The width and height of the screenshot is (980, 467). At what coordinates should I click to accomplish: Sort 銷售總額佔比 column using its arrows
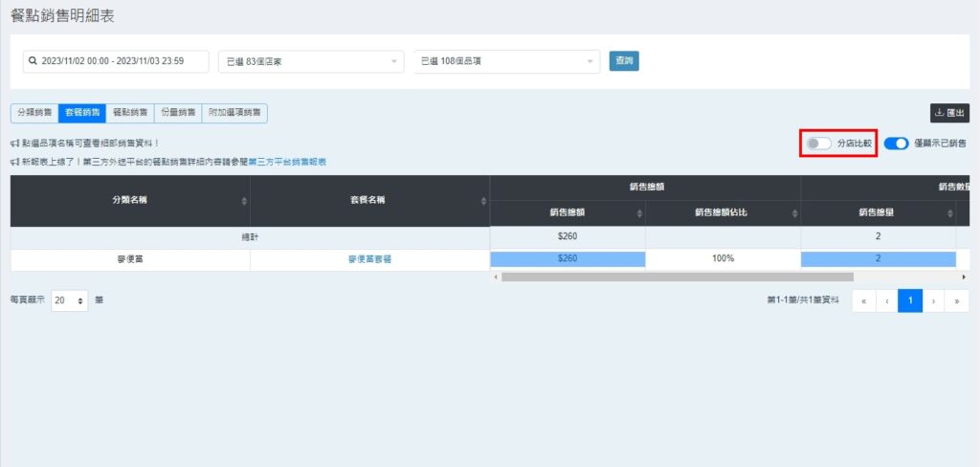point(794,213)
